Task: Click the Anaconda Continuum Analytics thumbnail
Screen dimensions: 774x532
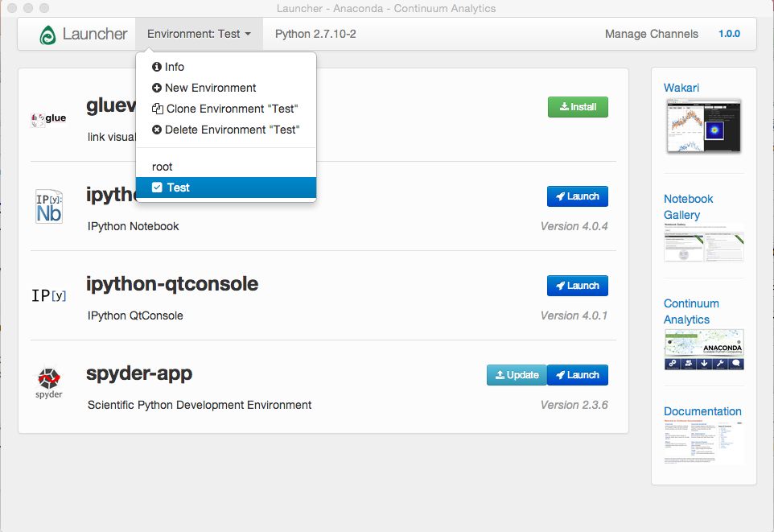Action: (704, 350)
